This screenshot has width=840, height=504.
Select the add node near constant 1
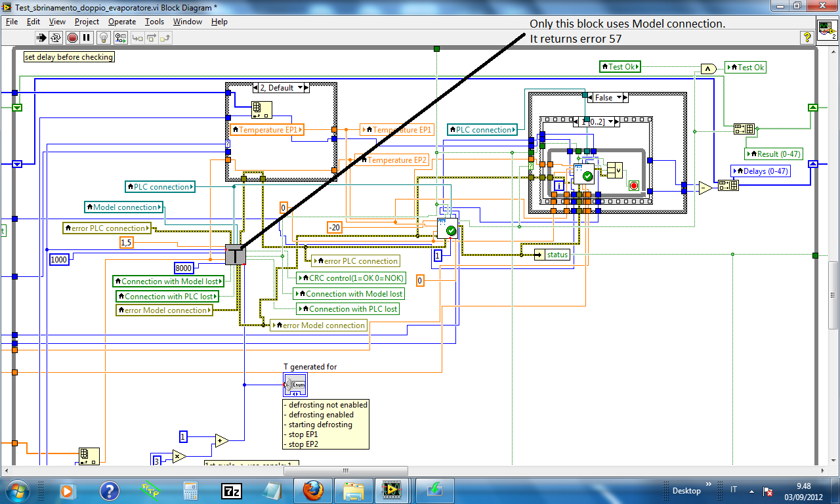pos(221,440)
